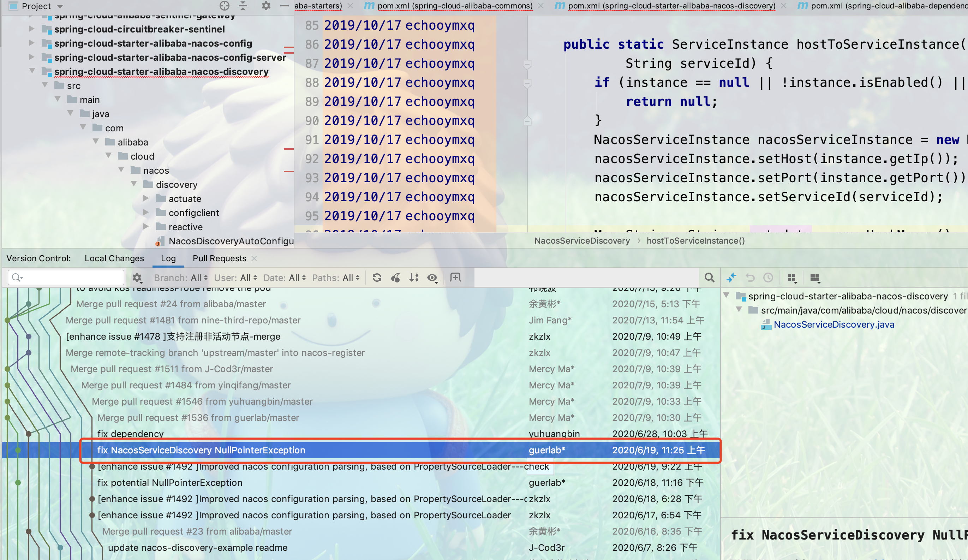Click the magnifier icon right of log toolbar

point(709,278)
